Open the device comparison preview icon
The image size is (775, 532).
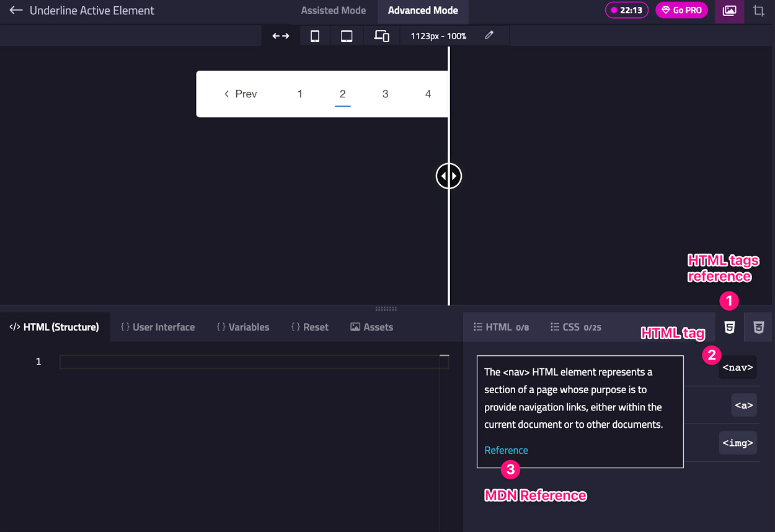[381, 35]
